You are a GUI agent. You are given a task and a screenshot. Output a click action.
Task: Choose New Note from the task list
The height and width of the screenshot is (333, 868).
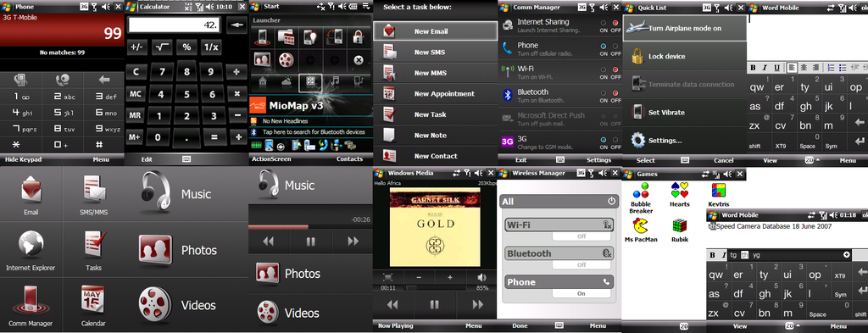pyautogui.click(x=435, y=135)
